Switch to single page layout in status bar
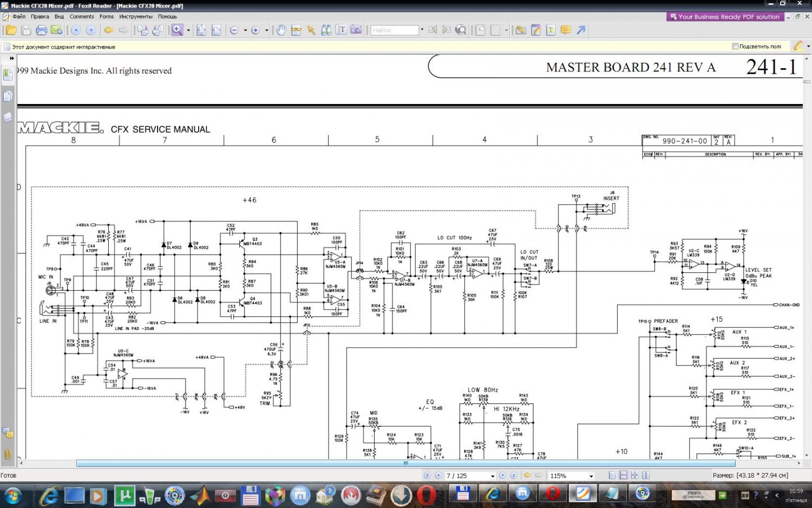The height and width of the screenshot is (508, 812). 612,476
